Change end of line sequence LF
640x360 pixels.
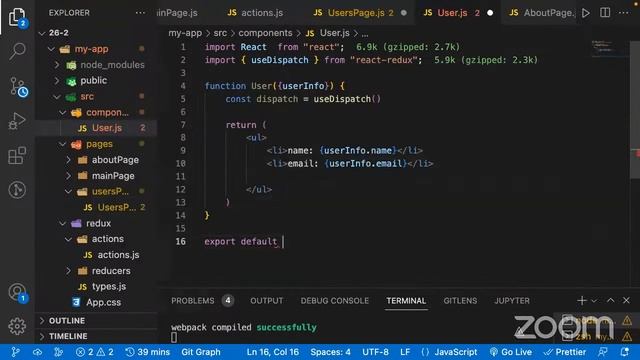coord(405,352)
